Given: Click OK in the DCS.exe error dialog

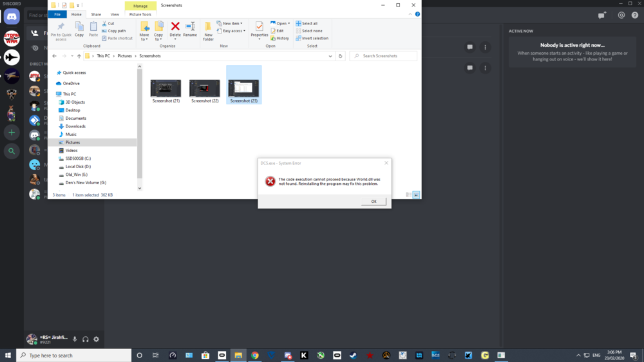Looking at the screenshot, I should 374,202.
